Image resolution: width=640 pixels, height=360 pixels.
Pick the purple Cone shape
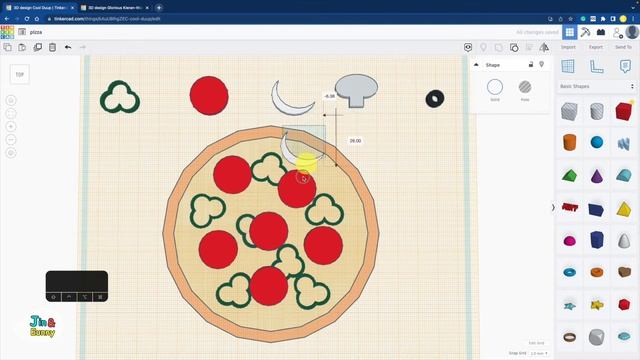point(597,176)
